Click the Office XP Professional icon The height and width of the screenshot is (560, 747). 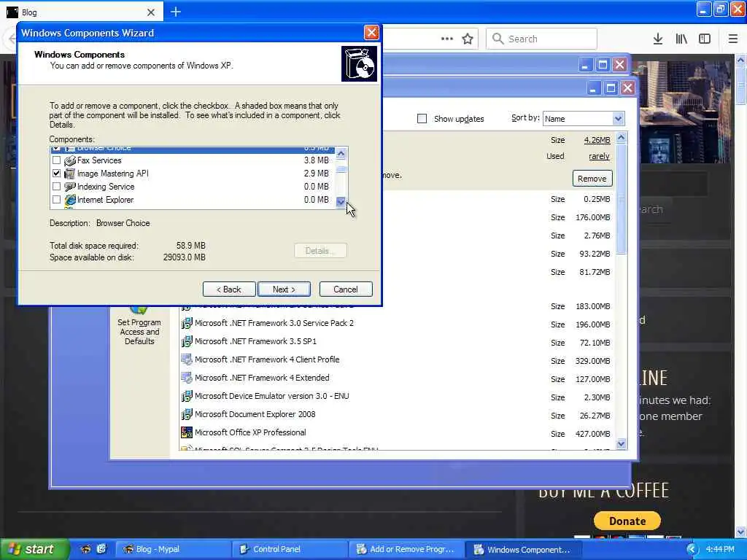click(x=187, y=432)
